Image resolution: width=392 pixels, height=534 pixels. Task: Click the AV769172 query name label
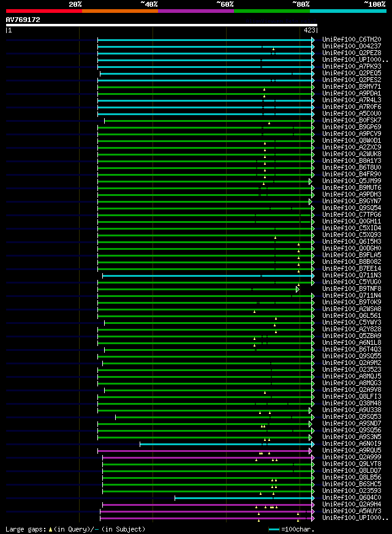point(23,20)
